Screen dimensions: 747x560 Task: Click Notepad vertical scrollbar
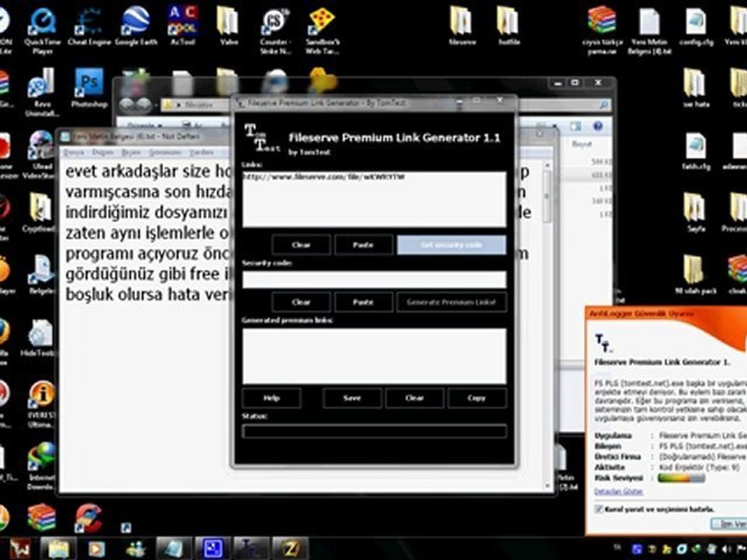click(x=547, y=326)
